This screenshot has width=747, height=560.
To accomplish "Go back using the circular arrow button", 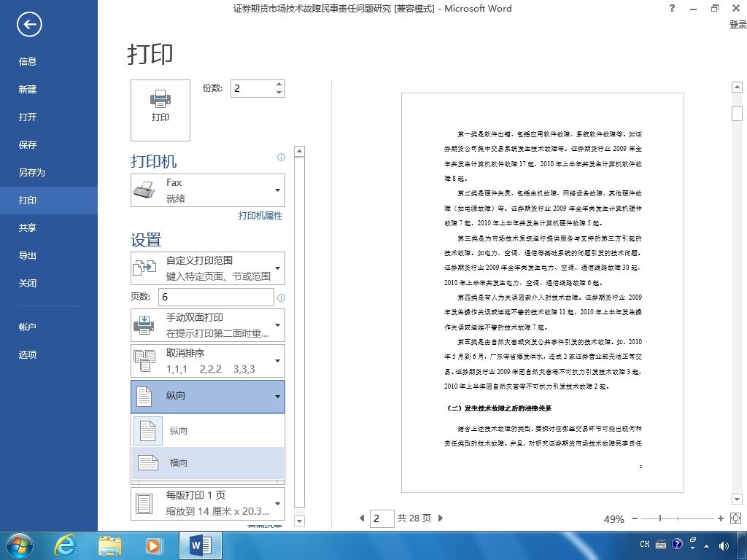I will click(x=29, y=24).
